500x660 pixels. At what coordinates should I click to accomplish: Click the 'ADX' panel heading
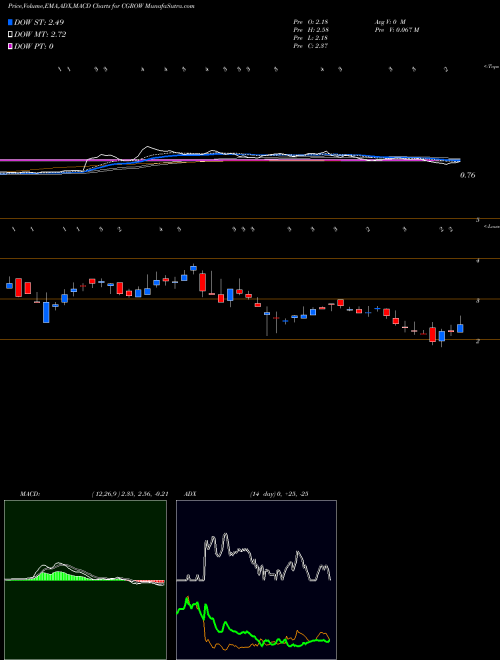coord(188,494)
